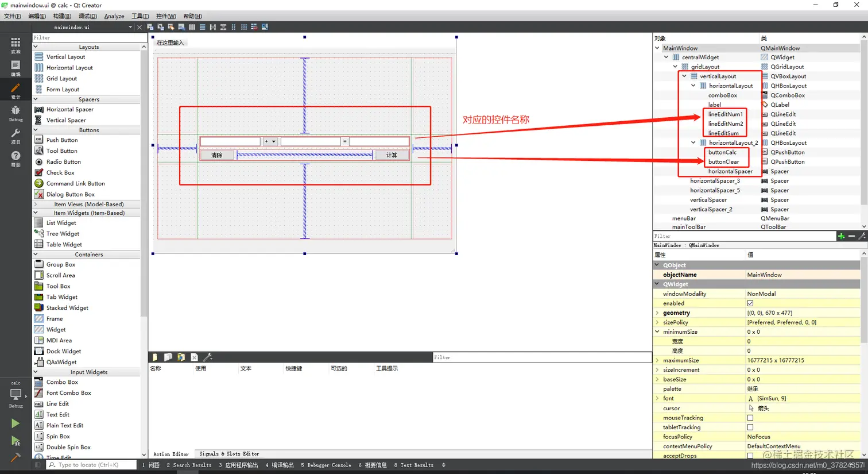Collapse the minimumSize property
The width and height of the screenshot is (868, 474).
[x=657, y=332]
